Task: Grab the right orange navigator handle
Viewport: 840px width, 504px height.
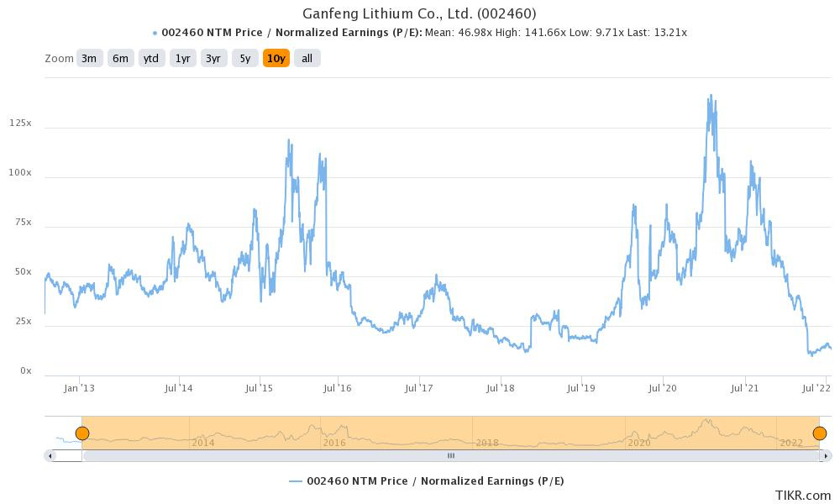Action: pos(820,433)
